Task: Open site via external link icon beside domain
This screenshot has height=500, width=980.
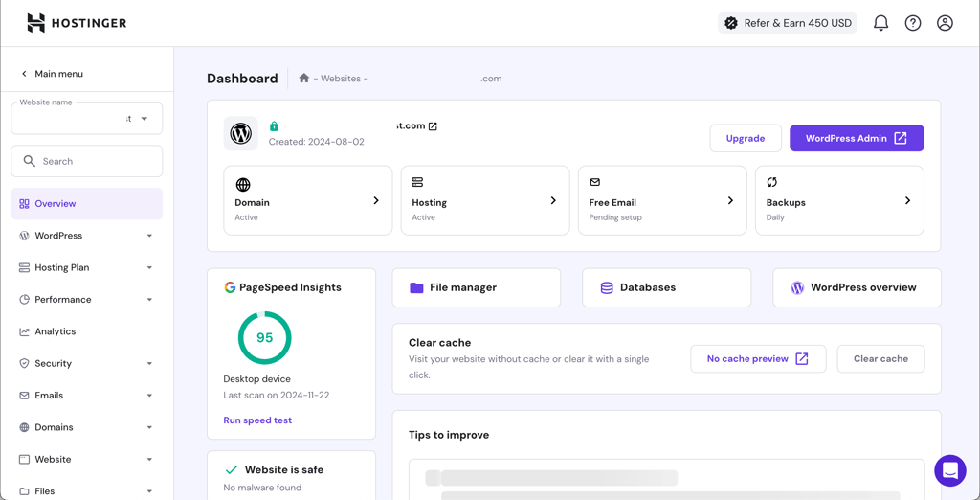Action: click(x=433, y=126)
